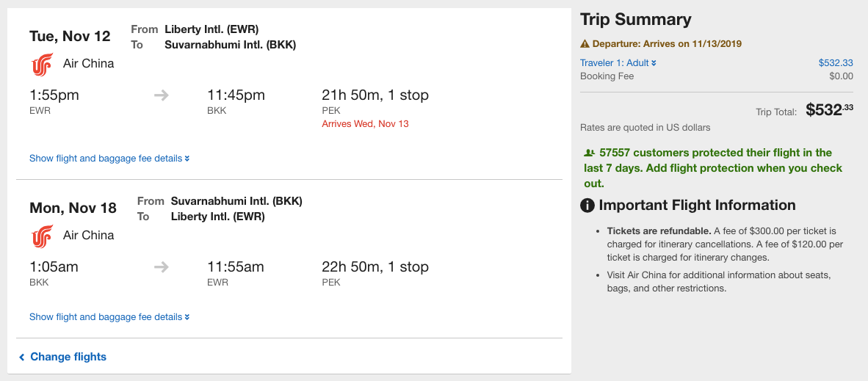Click the warning triangle beside the Departure notice
Viewport: 868px width, 381px height.
click(x=585, y=44)
